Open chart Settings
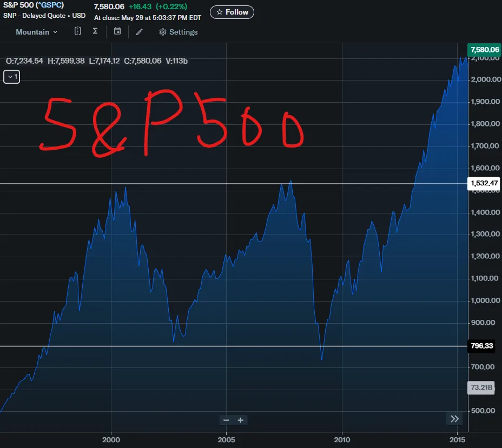This screenshot has height=448, width=502. pyautogui.click(x=179, y=32)
